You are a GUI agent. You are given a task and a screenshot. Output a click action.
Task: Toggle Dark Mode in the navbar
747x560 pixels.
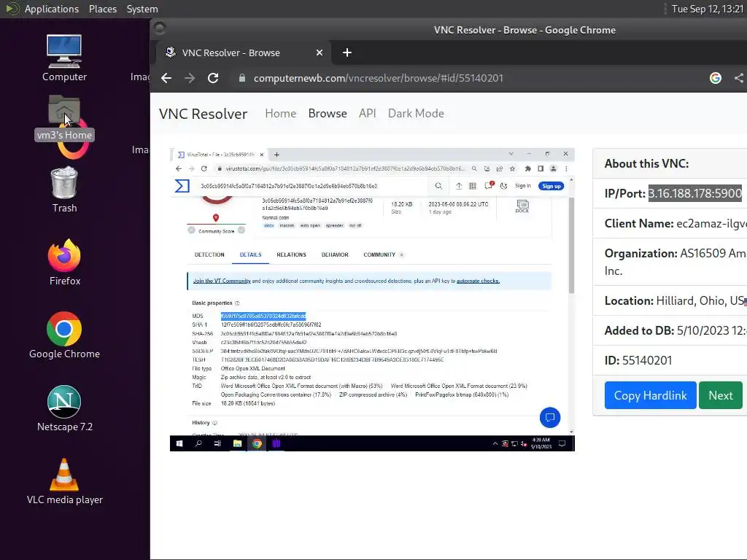[416, 113]
